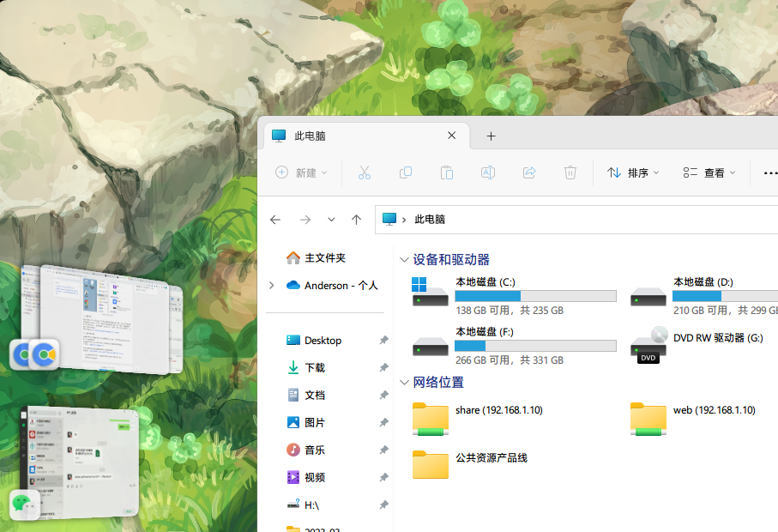Open 主文件夹 in the sidebar
The height and width of the screenshot is (532, 778).
point(316,257)
